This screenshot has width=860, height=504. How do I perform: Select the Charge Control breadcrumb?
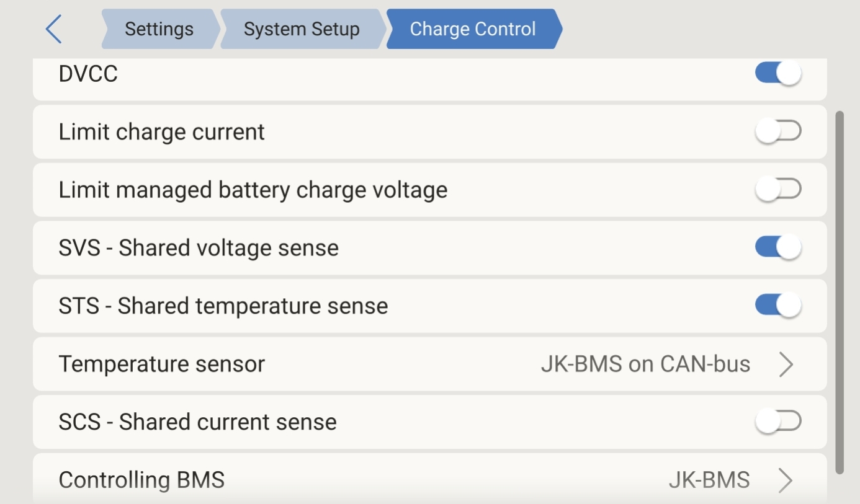pyautogui.click(x=473, y=29)
